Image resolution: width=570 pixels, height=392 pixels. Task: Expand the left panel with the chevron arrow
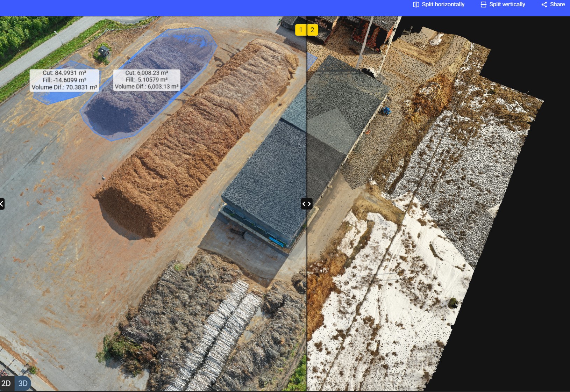2,204
